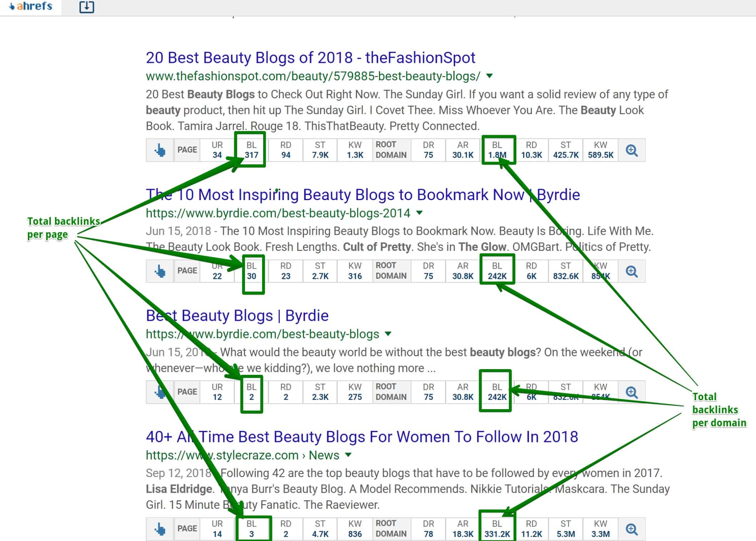The image size is (756, 541).
Task: Click root domain BL 1.8M for theFashionSpot
Action: [497, 150]
